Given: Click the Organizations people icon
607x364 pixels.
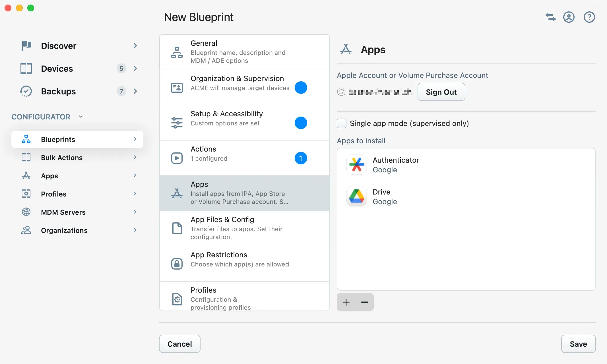Looking at the screenshot, I should 26,230.
